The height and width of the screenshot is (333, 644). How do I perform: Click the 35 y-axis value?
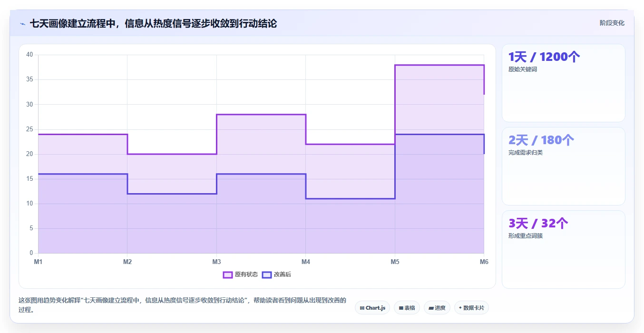(29, 79)
